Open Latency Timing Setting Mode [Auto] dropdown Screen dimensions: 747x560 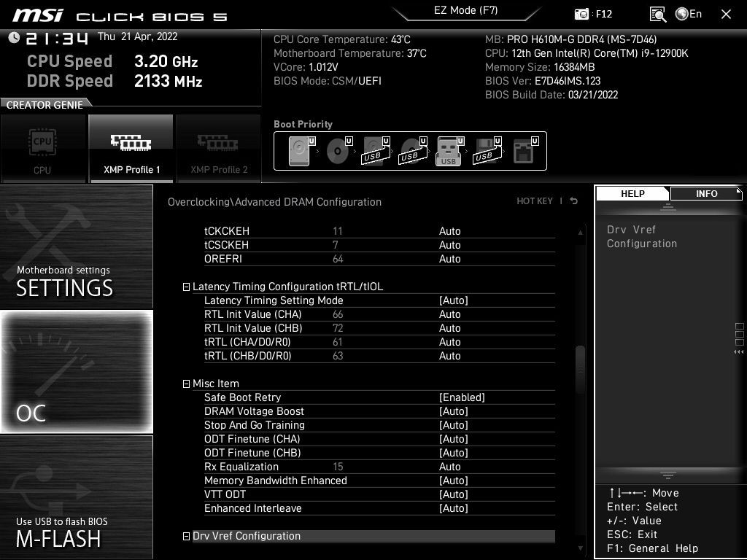pos(453,300)
